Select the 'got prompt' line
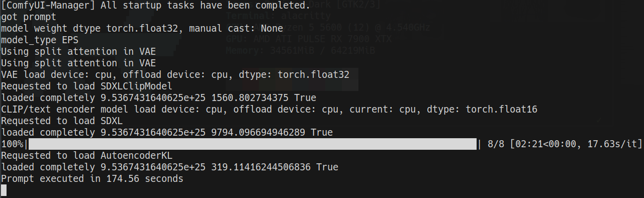Image resolution: width=644 pixels, height=198 pixels. pyautogui.click(x=29, y=17)
